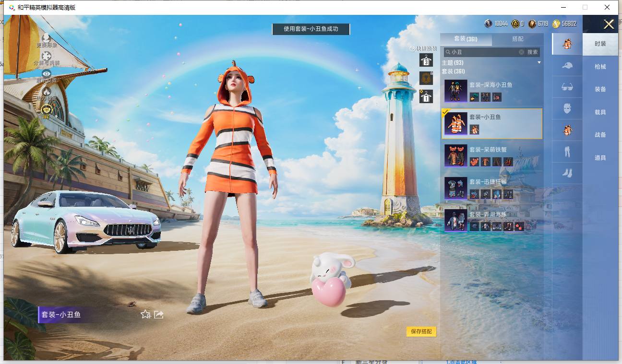The width and height of the screenshot is (622, 364).
Task: Favorite the outfit with the star icon
Action: pyautogui.click(x=146, y=315)
